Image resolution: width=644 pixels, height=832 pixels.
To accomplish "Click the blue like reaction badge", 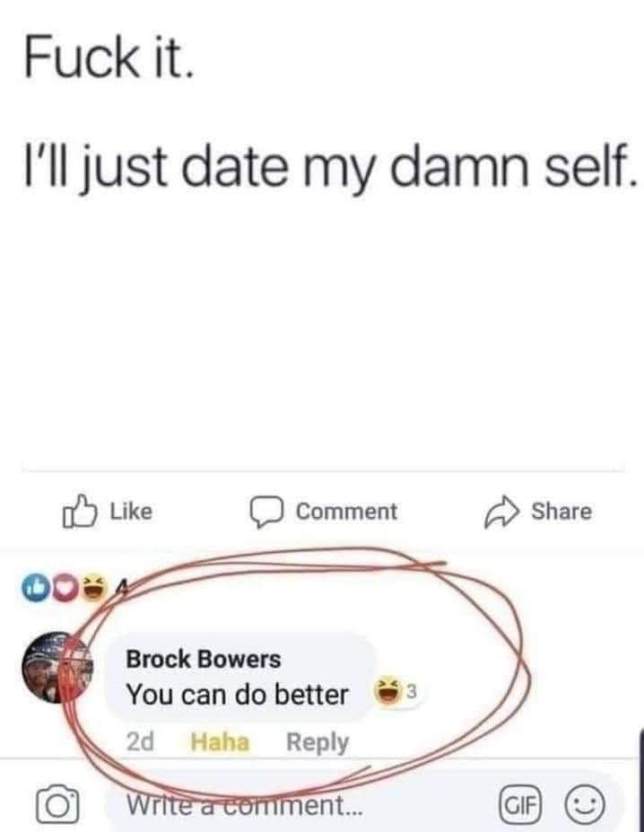I will tap(33, 589).
